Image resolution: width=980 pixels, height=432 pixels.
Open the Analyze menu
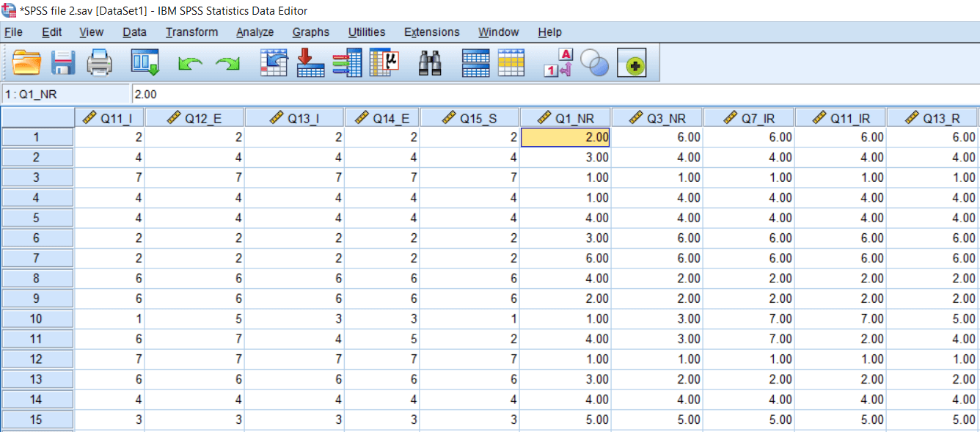(x=255, y=32)
